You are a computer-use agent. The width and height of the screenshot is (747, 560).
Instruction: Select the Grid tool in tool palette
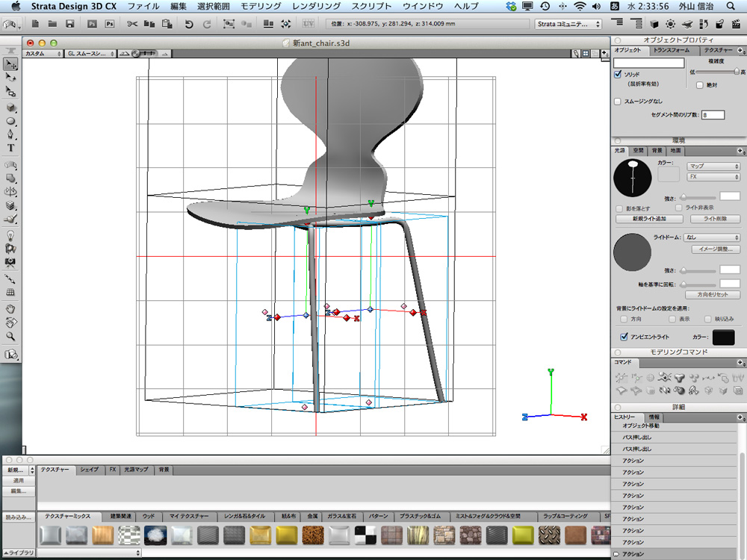point(10,292)
